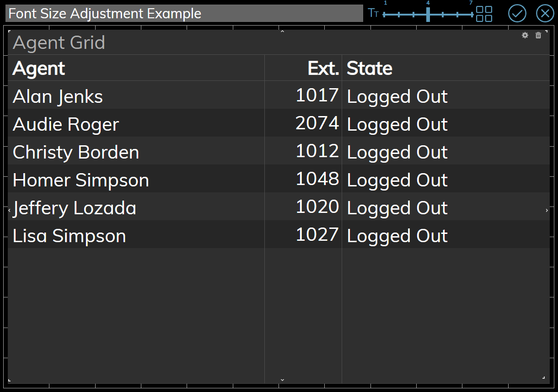Click the dashboard title input field
Image resolution: width=558 pixels, height=392 pixels.
[184, 13]
